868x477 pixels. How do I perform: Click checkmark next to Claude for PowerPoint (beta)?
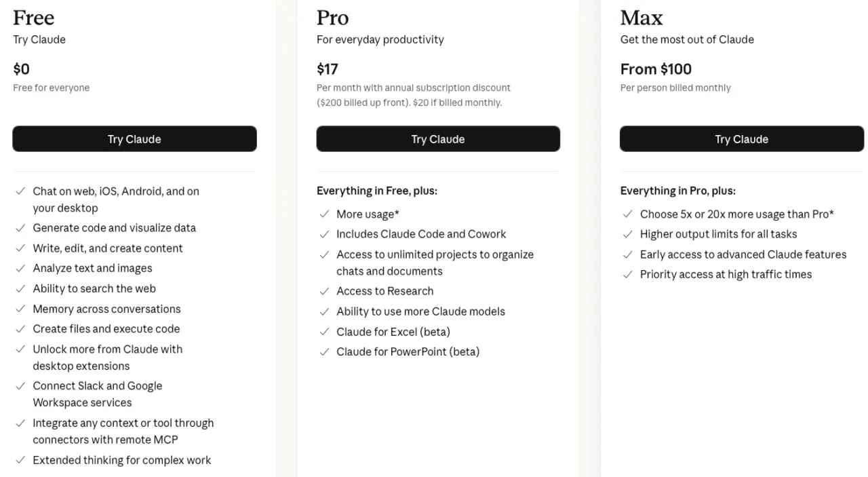[324, 351]
